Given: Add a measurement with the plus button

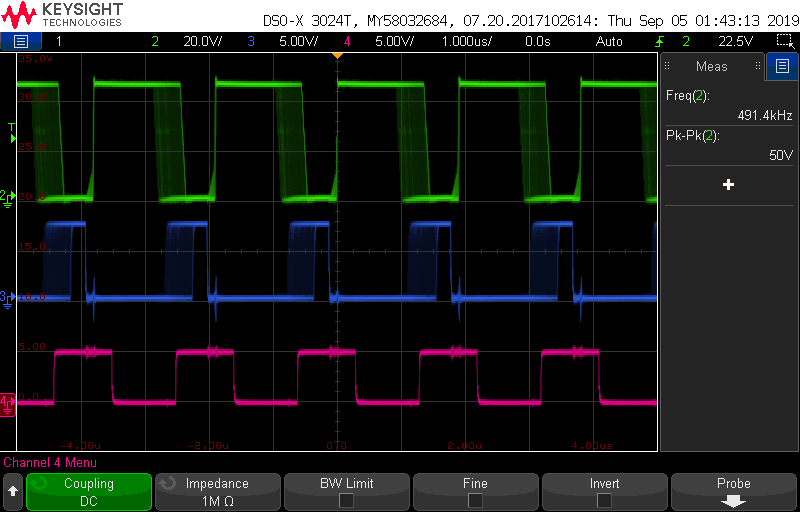Looking at the screenshot, I should click(x=729, y=185).
